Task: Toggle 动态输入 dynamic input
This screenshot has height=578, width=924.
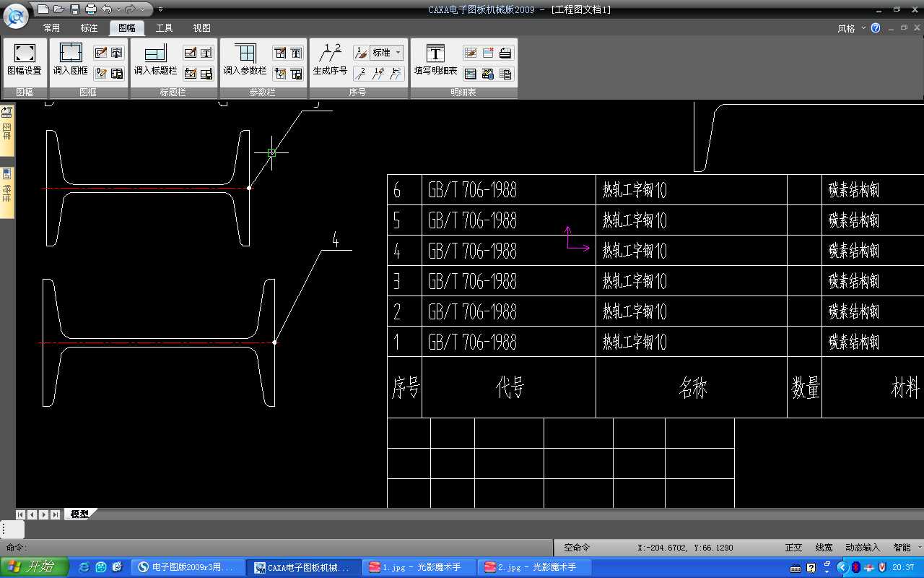Action: (x=863, y=548)
